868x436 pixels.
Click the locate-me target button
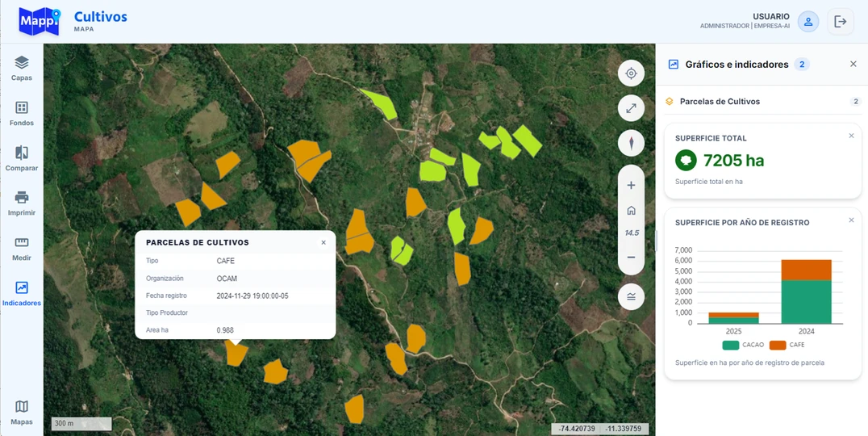coord(631,73)
